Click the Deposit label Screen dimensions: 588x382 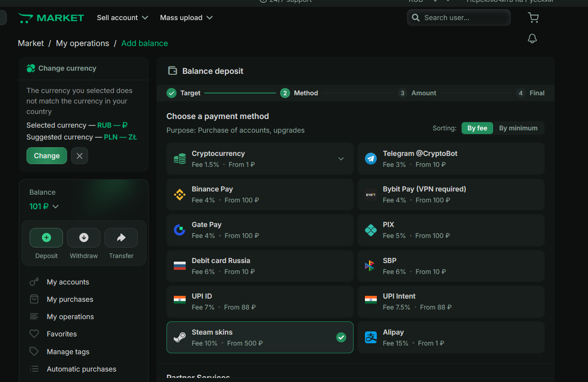tap(47, 256)
